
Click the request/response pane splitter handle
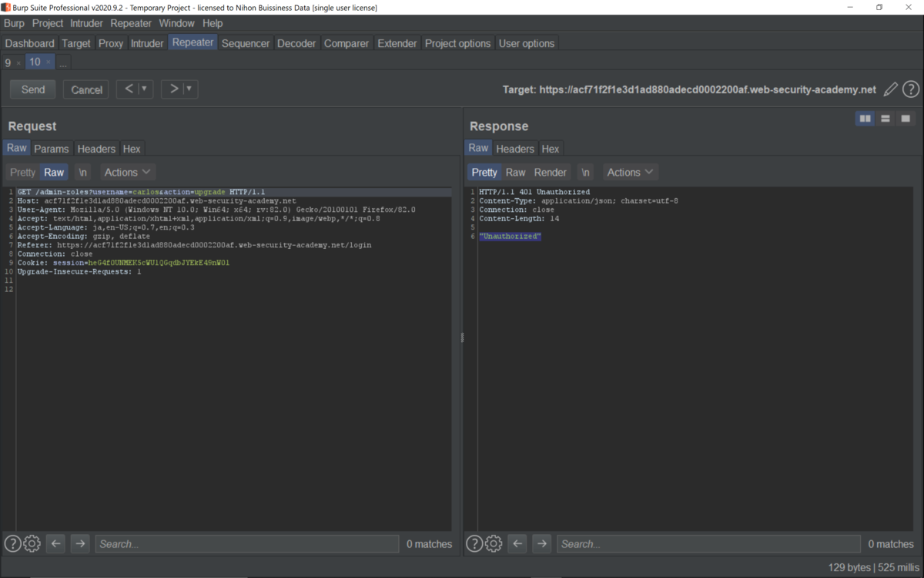462,338
